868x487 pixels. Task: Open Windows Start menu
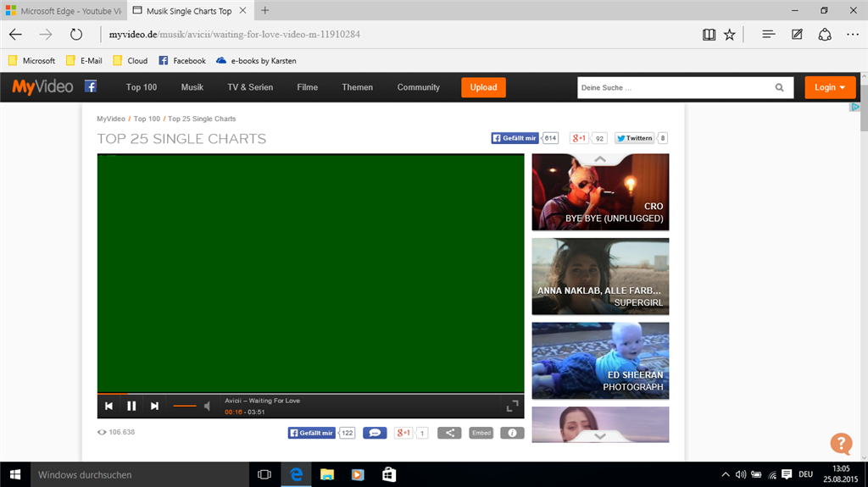pyautogui.click(x=15, y=474)
